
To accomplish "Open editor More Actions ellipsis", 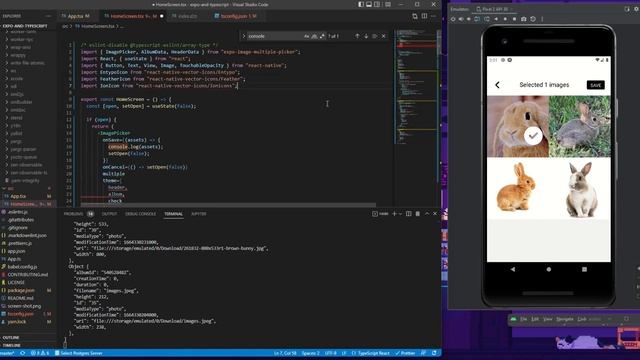I will coord(433,16).
